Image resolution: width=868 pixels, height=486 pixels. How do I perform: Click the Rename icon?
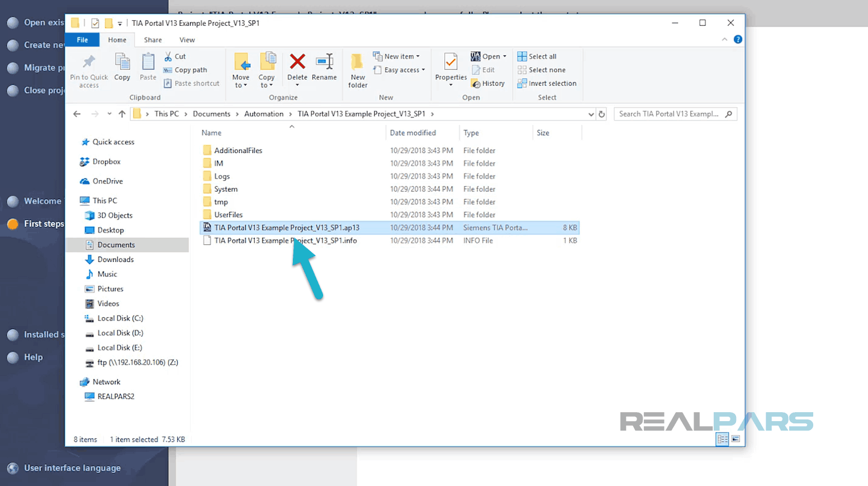coord(324,62)
